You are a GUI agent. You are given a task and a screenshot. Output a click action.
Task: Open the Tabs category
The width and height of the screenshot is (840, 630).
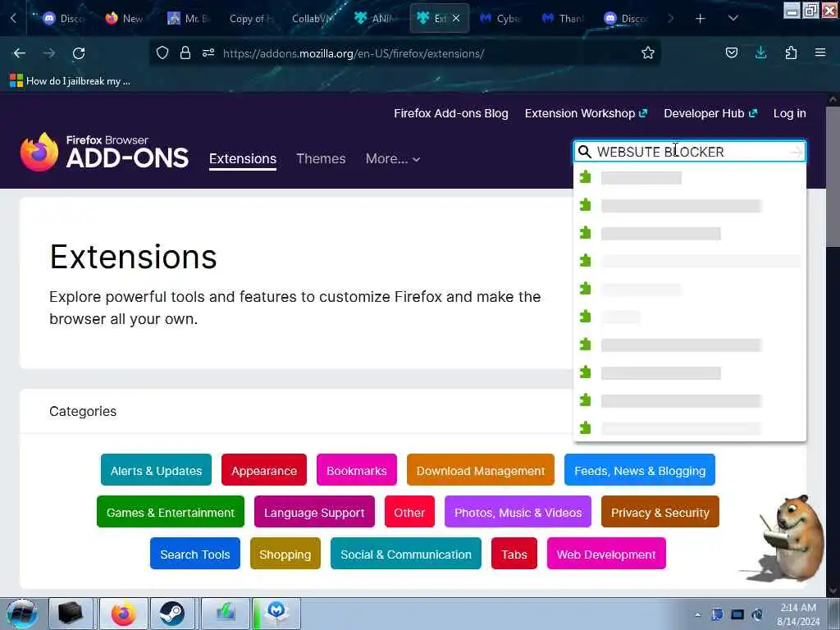[x=514, y=554]
